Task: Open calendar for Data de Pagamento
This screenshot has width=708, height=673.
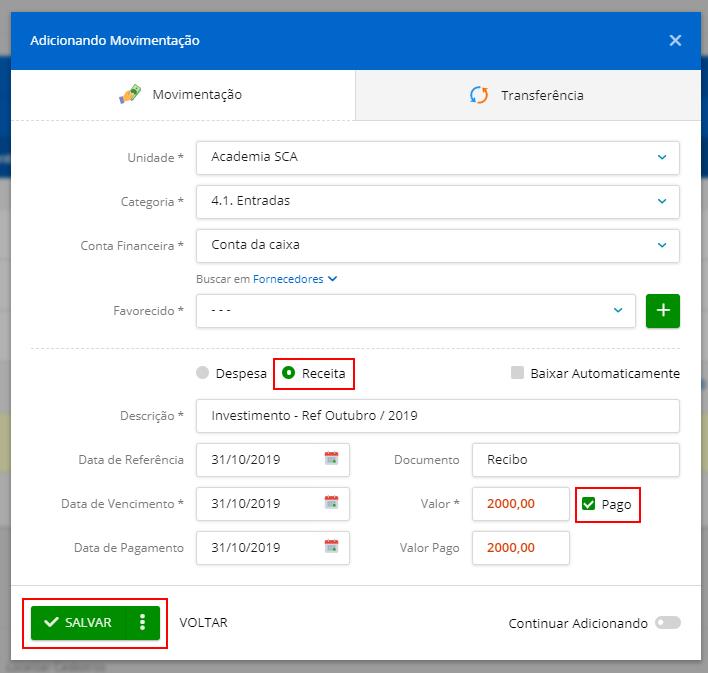Action: [331, 547]
